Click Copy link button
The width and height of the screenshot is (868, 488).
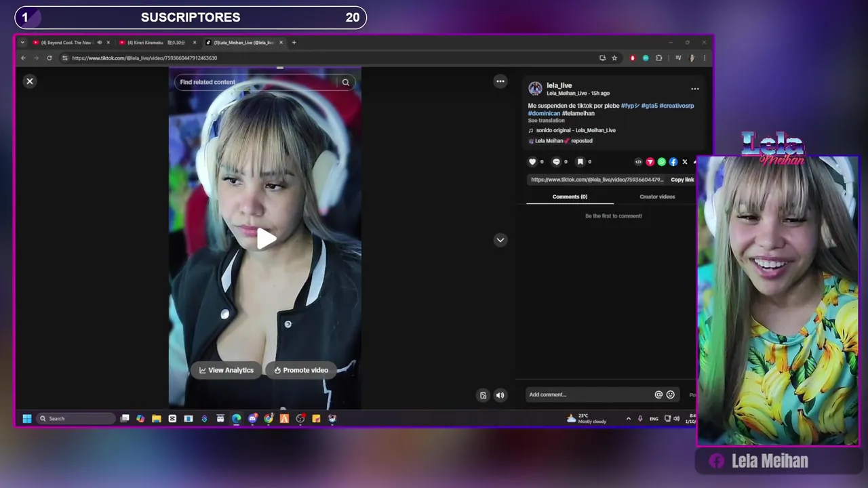click(x=682, y=180)
